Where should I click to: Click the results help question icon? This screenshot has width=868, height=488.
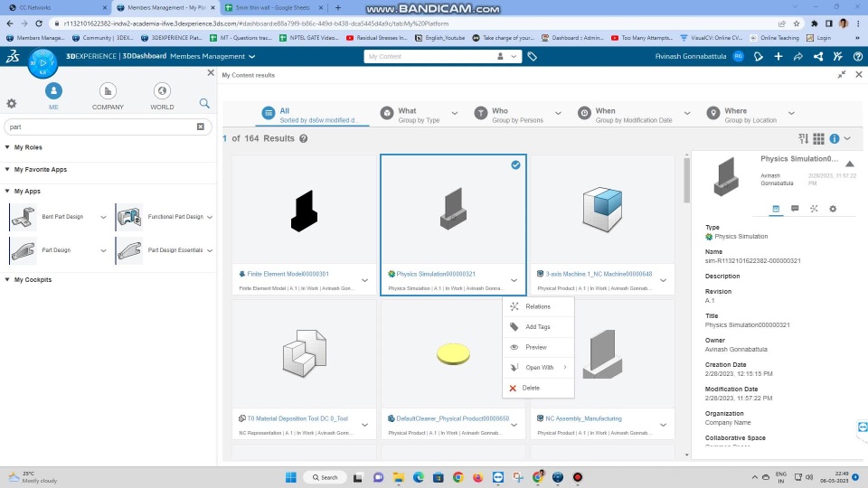click(304, 138)
